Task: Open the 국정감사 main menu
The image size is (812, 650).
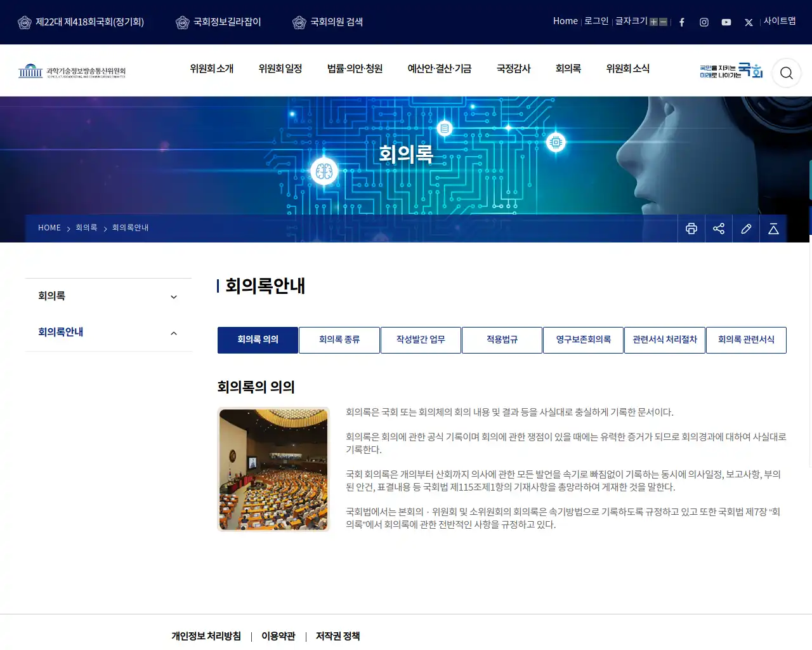Action: tap(514, 69)
